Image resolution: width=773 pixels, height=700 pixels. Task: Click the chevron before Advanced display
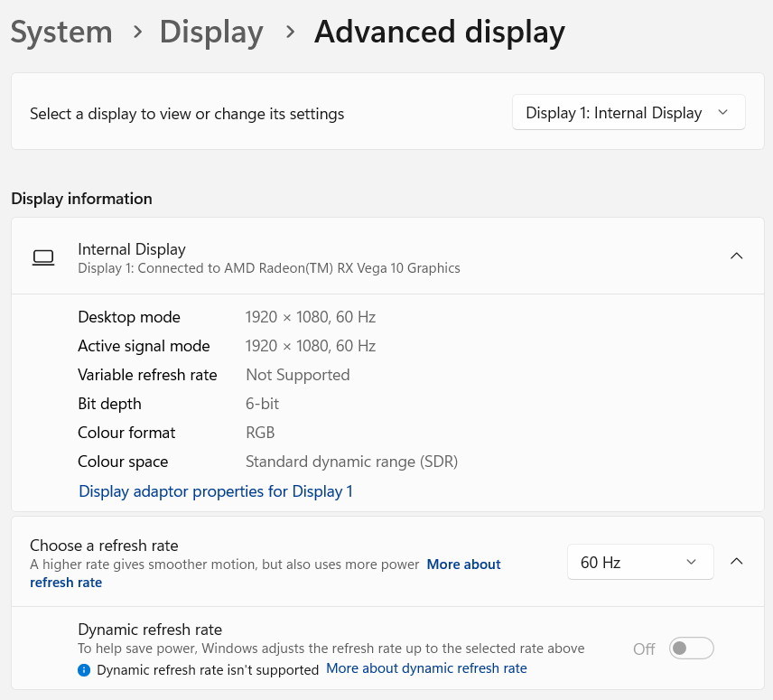(x=290, y=32)
